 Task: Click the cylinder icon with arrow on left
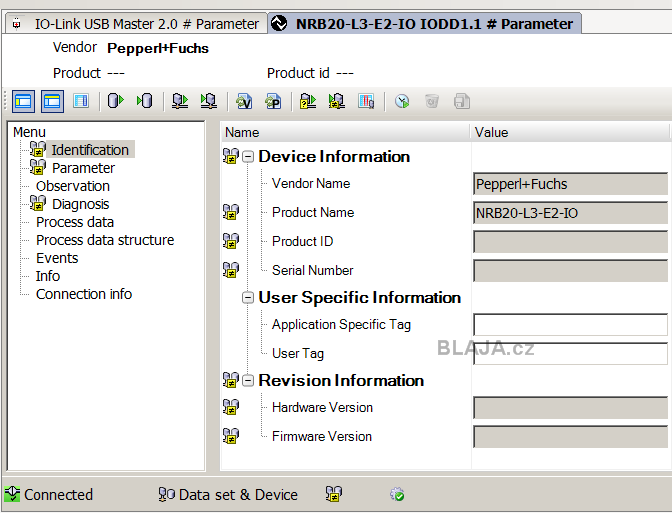click(145, 101)
